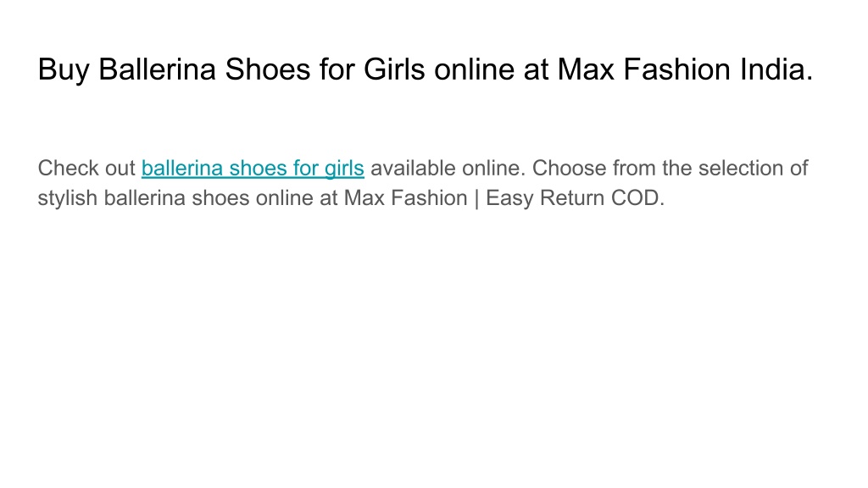868x488 pixels.
Task: Click 'online' in the heading text
Action: pyautogui.click(x=475, y=69)
